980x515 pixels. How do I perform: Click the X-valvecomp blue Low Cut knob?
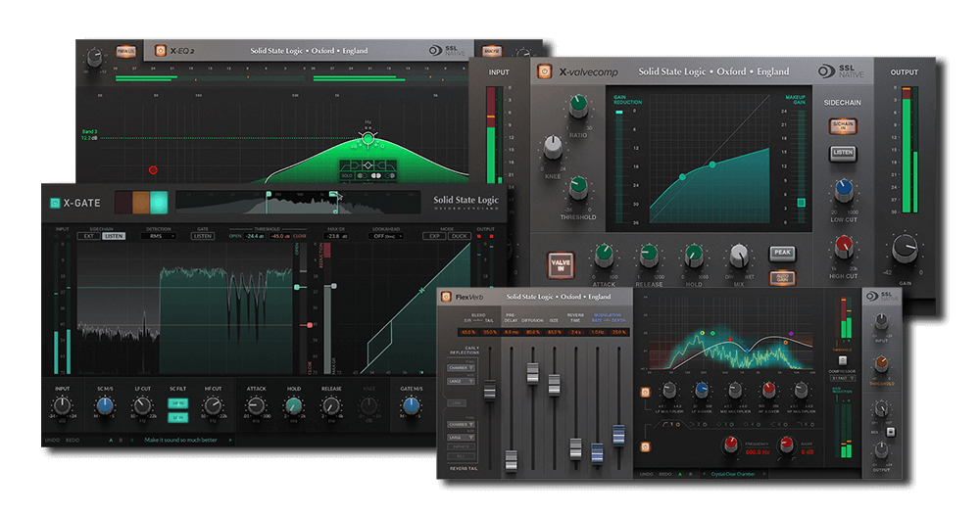844,190
